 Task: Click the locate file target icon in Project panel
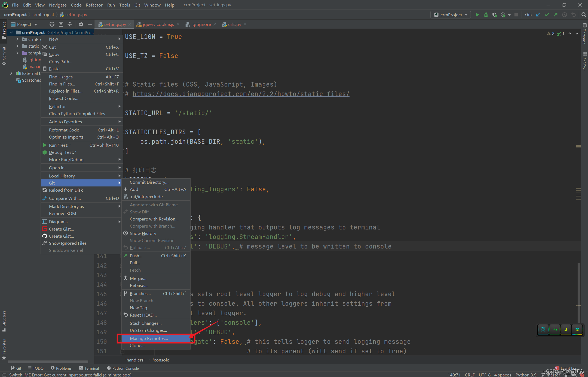(x=52, y=24)
